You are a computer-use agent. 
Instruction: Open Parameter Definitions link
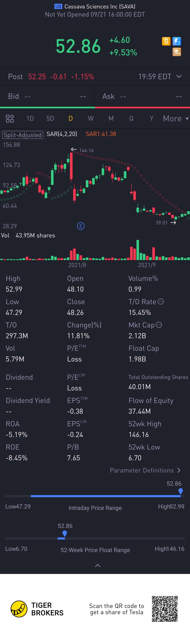[145, 470]
